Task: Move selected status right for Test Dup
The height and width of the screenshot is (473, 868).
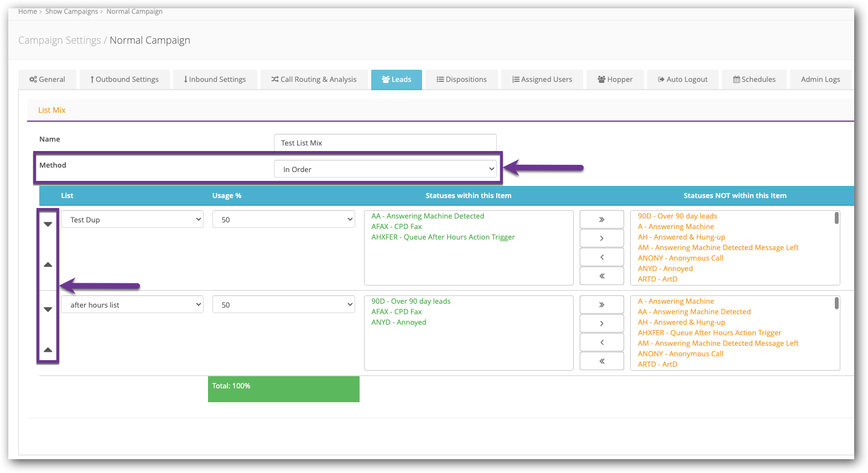Action: tap(601, 238)
